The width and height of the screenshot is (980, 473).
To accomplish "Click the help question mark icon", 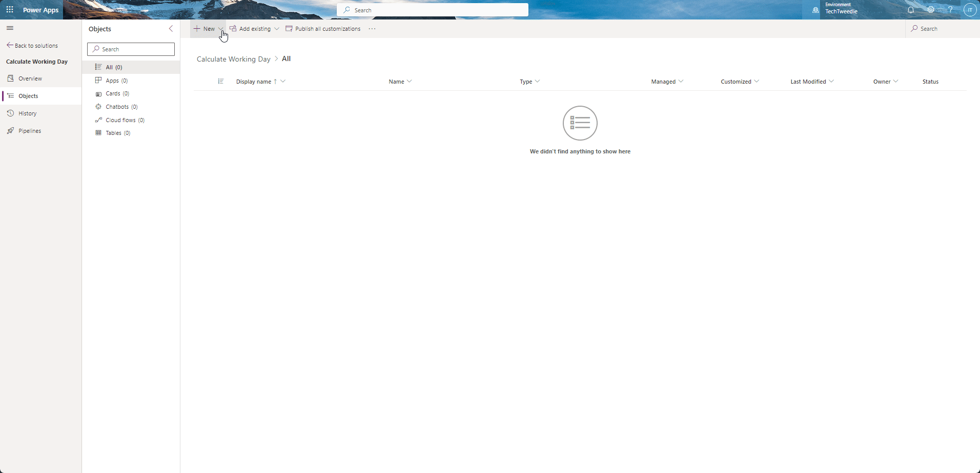I will click(950, 10).
